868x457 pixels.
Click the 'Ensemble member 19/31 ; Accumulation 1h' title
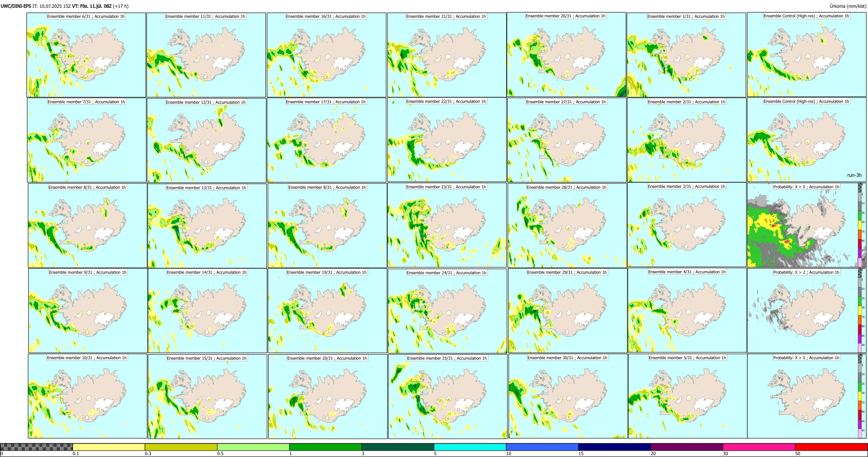327,272
